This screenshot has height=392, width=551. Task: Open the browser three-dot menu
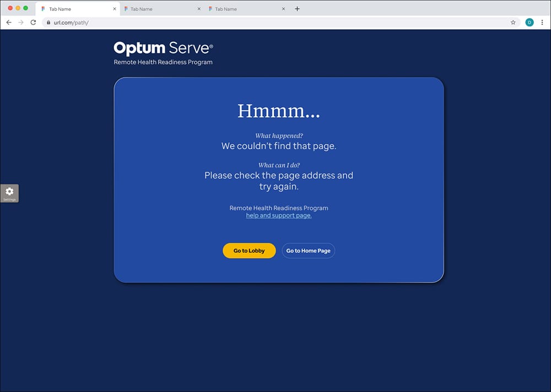(542, 23)
